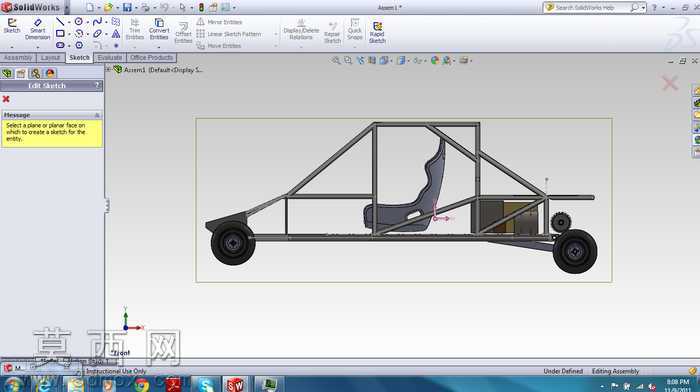Screen dimensions: 700x392
Task: Click Zoom to Fit in view toolbar
Action: 336,60
